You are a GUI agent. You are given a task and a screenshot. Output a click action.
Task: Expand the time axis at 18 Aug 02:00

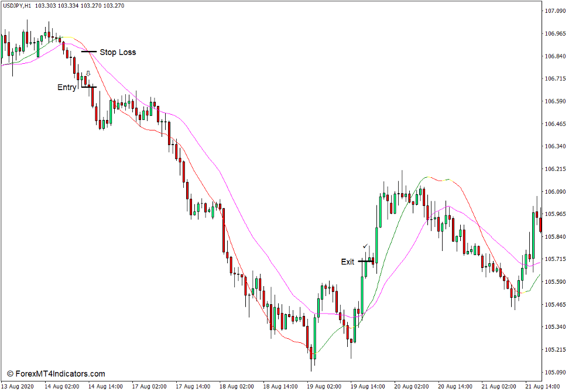[237, 385]
